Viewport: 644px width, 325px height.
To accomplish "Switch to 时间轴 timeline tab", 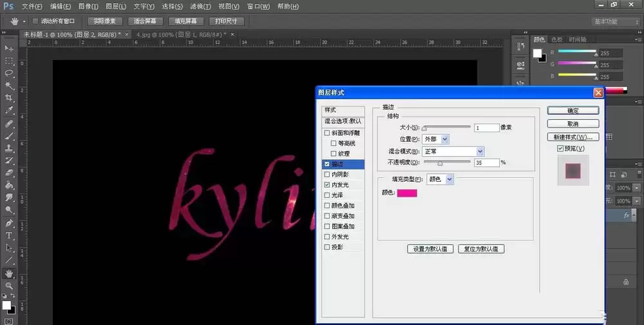I will (x=578, y=39).
